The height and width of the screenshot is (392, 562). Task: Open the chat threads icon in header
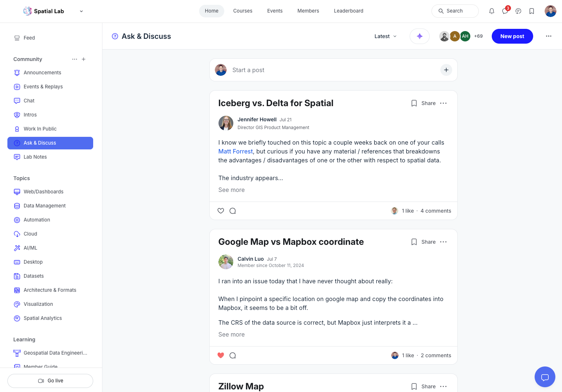click(x=518, y=11)
